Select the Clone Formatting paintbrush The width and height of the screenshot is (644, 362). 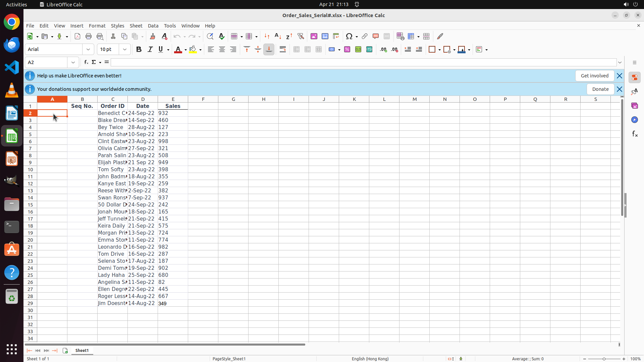(153, 36)
